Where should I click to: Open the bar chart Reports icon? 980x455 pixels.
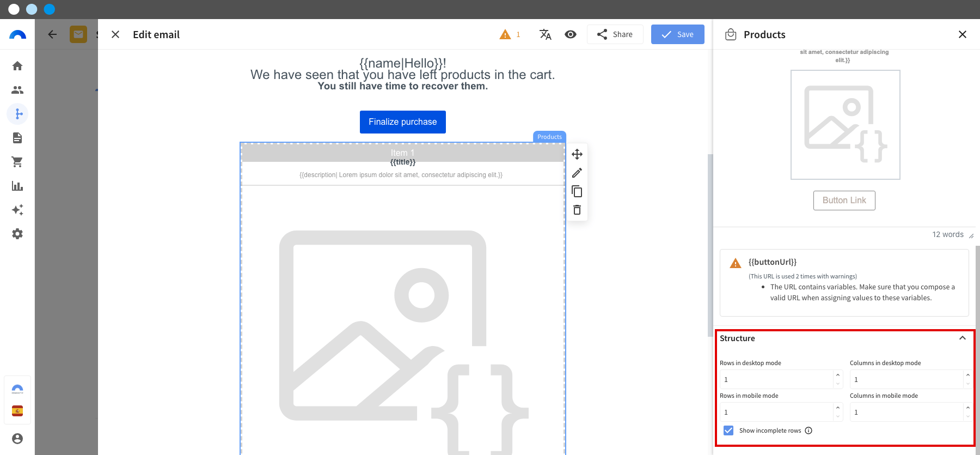pyautogui.click(x=17, y=186)
